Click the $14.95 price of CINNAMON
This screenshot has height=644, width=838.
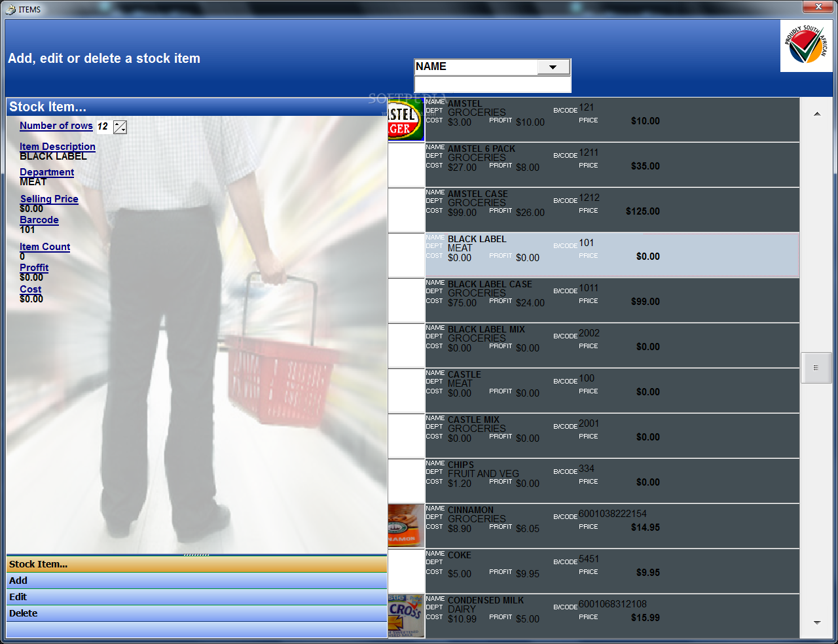[x=646, y=528]
